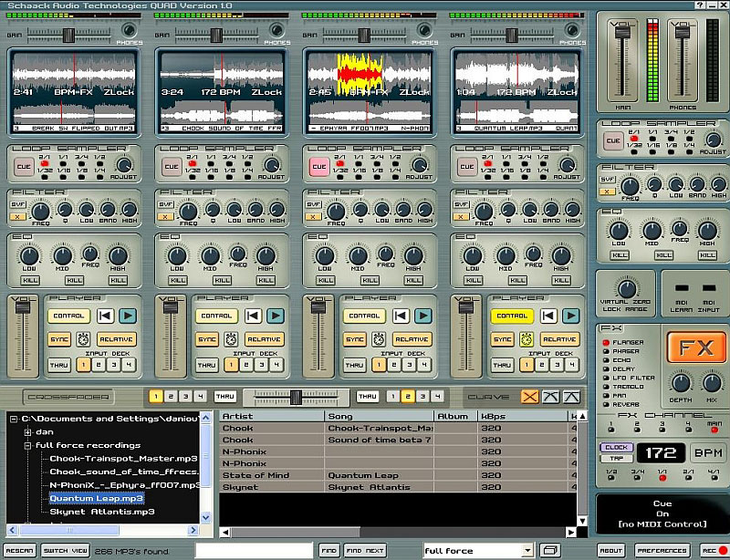Select the sharp X crossfader curve

click(x=529, y=397)
